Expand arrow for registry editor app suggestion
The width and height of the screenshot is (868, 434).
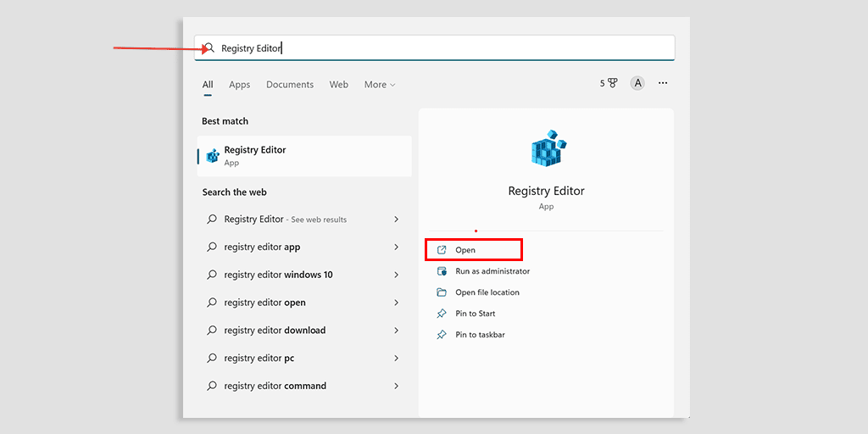[x=396, y=248]
